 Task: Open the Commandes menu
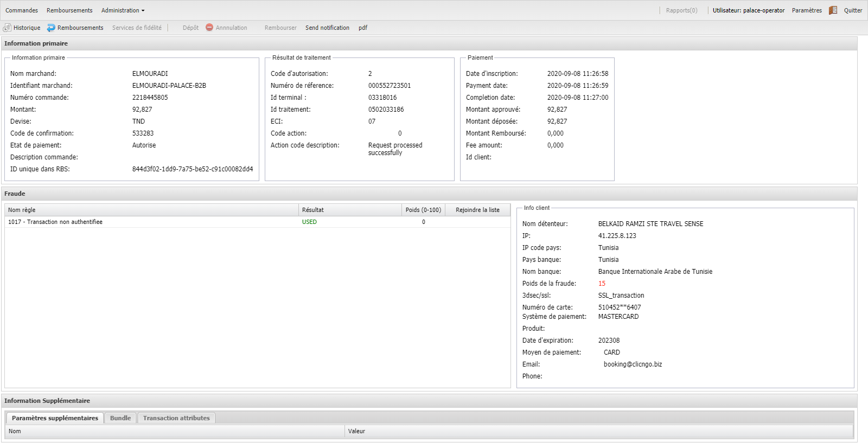(22, 10)
